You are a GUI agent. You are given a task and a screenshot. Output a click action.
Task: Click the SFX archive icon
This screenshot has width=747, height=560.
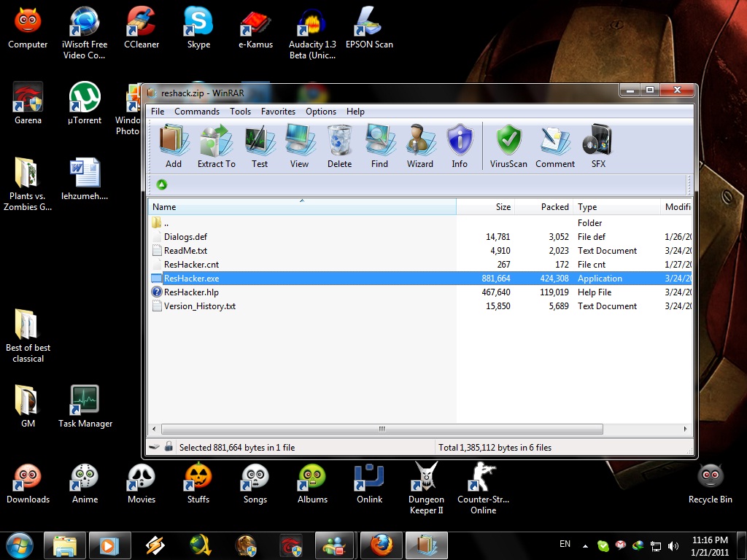click(x=598, y=147)
